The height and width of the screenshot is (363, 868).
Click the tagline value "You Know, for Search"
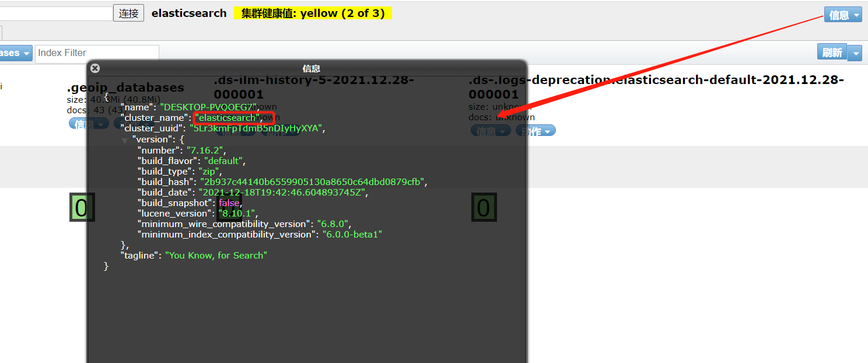tap(216, 256)
